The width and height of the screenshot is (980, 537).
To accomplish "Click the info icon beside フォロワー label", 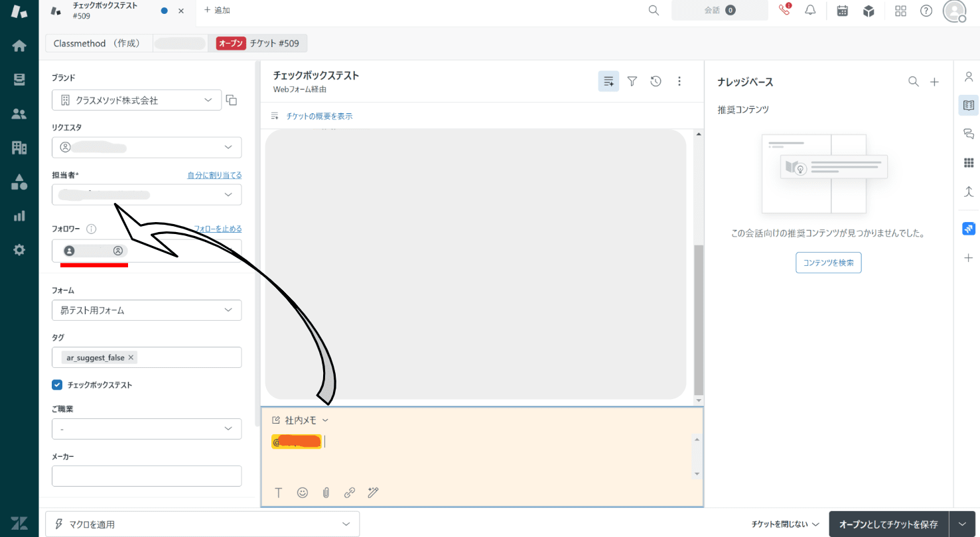I will (x=92, y=229).
